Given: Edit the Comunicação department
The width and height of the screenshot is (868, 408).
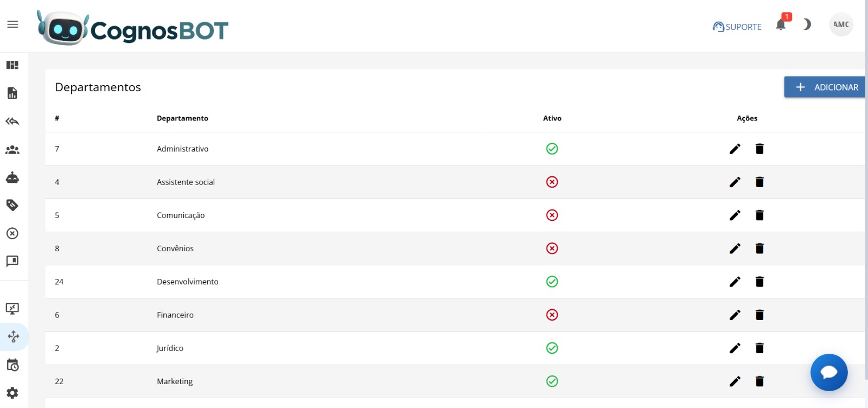Looking at the screenshot, I should [735, 215].
